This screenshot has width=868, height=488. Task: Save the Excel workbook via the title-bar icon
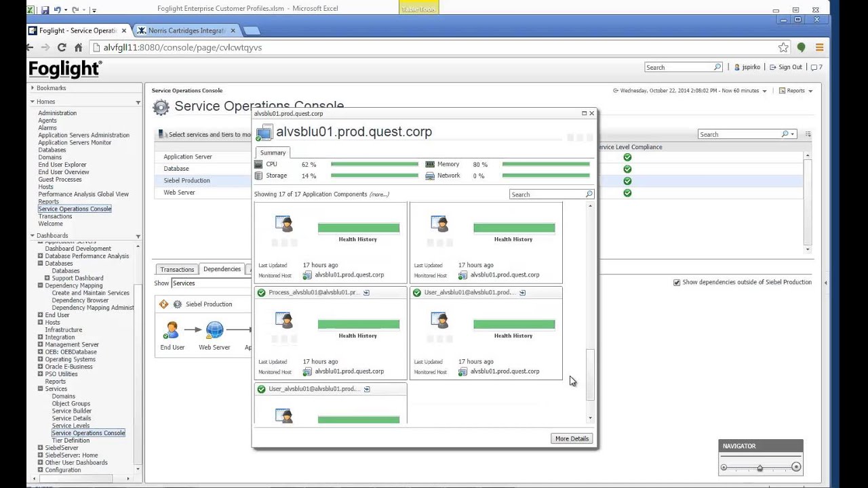45,9
